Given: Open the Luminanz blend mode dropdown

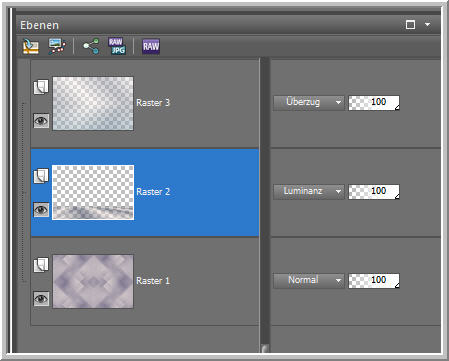Looking at the screenshot, I should 309,192.
